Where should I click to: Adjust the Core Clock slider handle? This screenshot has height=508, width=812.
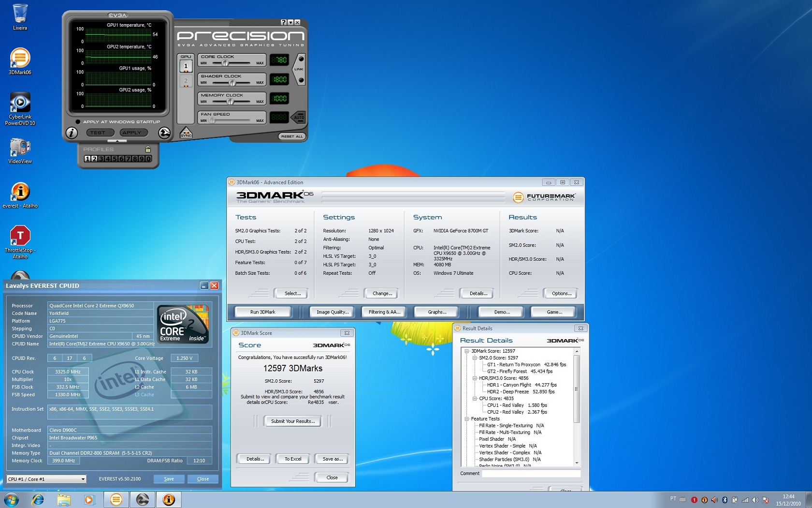pos(225,63)
